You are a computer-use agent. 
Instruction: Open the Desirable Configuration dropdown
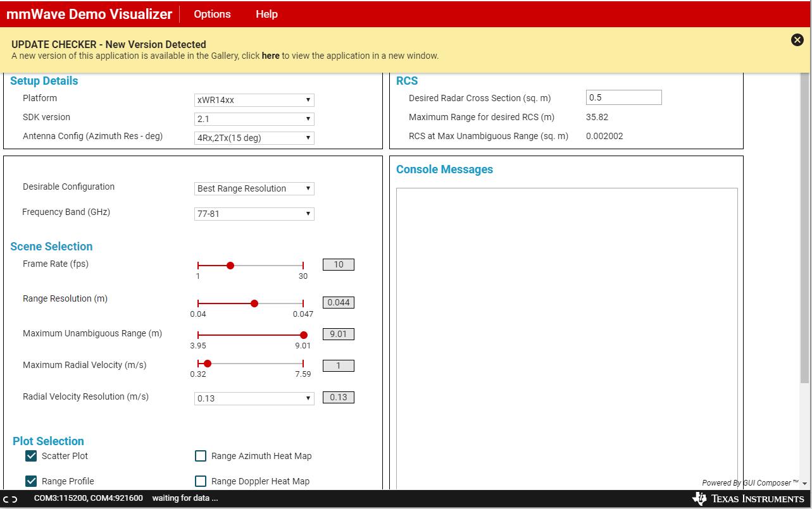(254, 188)
